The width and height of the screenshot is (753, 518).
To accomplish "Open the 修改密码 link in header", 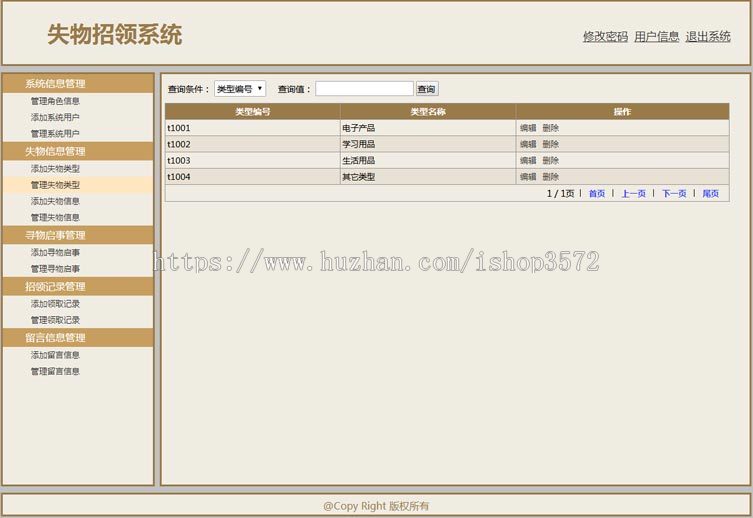I will 605,36.
